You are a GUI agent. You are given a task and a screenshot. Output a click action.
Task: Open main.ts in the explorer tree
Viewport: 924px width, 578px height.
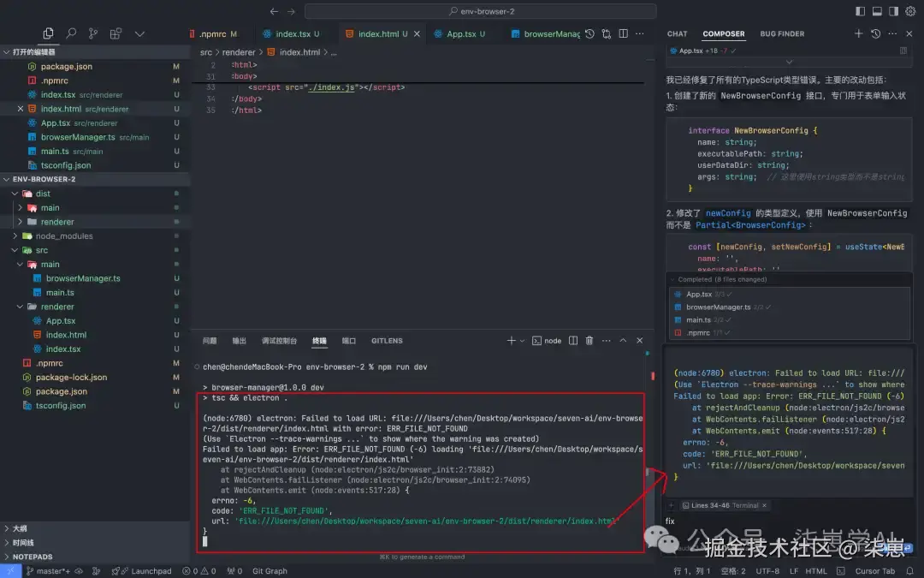60,293
